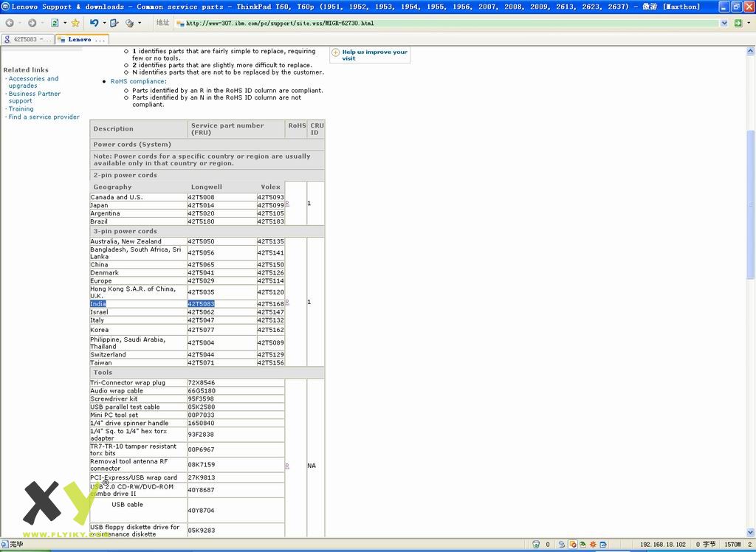Click the tools globe icon in toolbar
Screen dimensions: 756x552
[x=130, y=23]
